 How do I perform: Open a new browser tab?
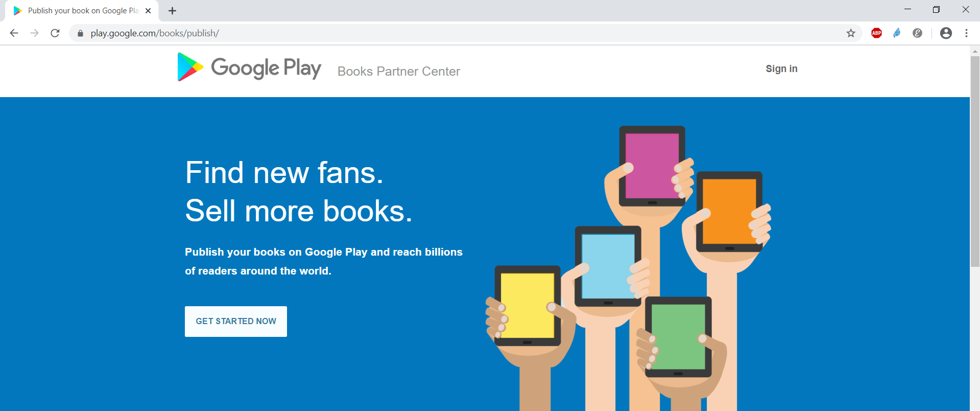tap(172, 10)
